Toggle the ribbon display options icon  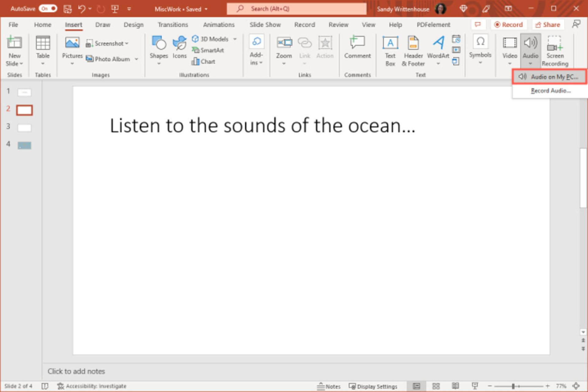508,9
